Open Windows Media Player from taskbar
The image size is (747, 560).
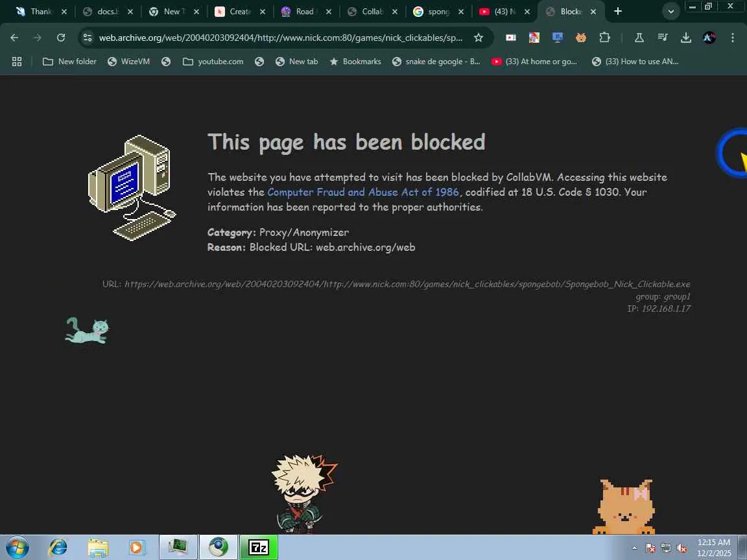coord(137,548)
